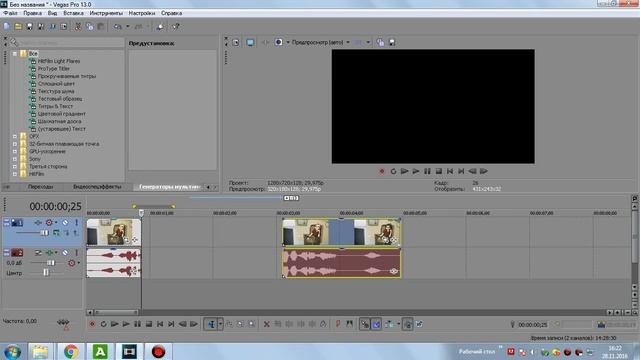
Task: Expand the Sony folder in the tree
Action: click(15, 159)
